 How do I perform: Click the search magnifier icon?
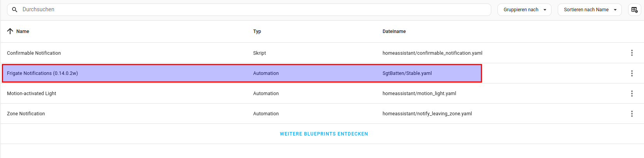coord(15,10)
